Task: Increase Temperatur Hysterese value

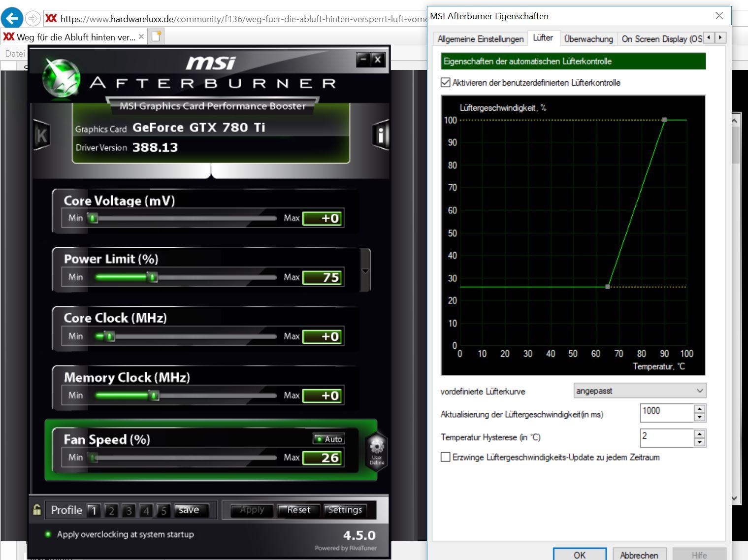Action: [x=699, y=434]
